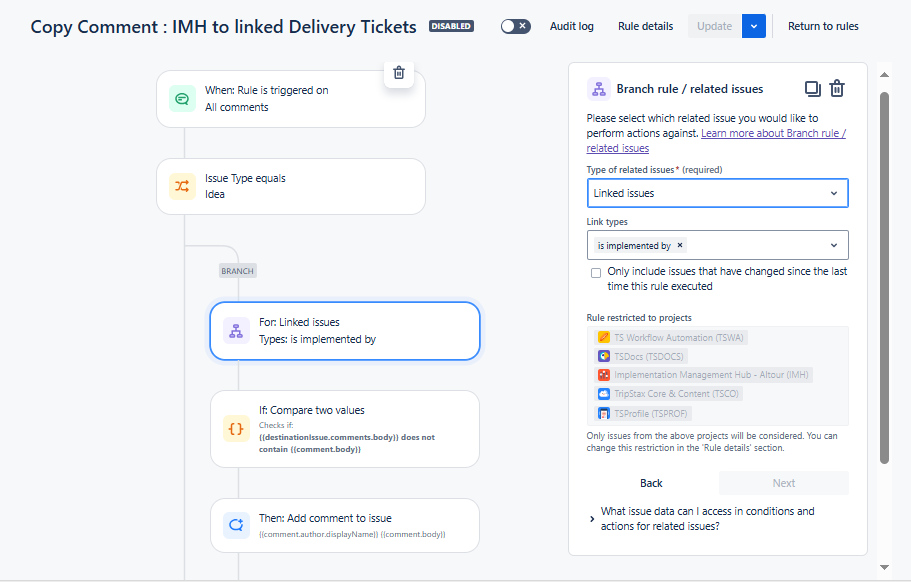Click the TSDocs project icon
Viewport: 911px width, 582px height.
coord(604,356)
